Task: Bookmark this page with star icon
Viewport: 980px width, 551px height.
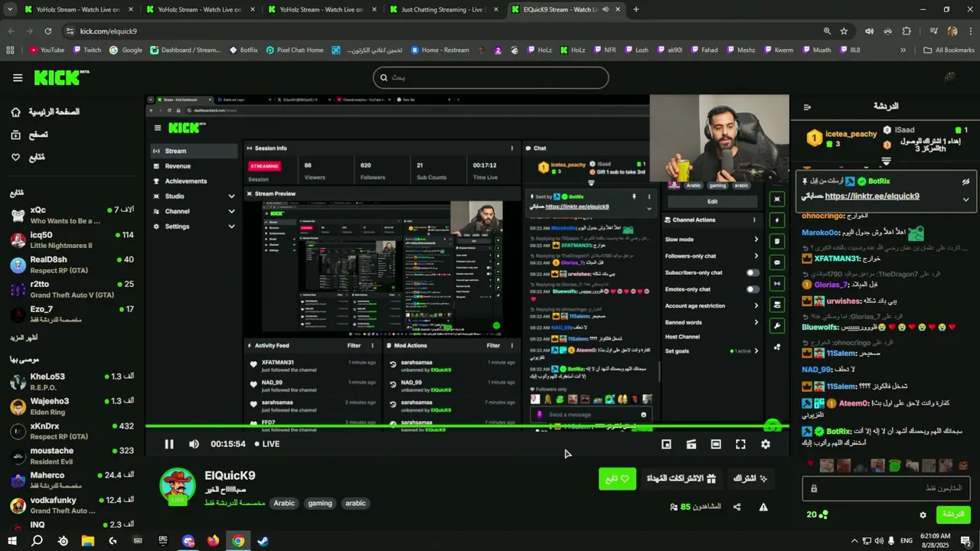Action: pyautogui.click(x=844, y=31)
